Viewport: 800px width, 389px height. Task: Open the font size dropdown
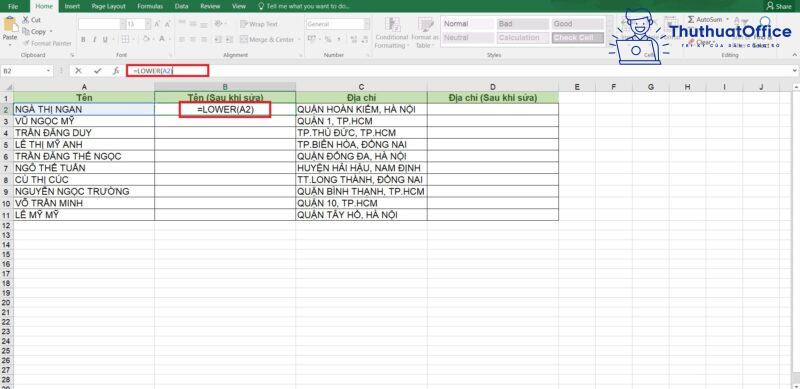point(148,24)
